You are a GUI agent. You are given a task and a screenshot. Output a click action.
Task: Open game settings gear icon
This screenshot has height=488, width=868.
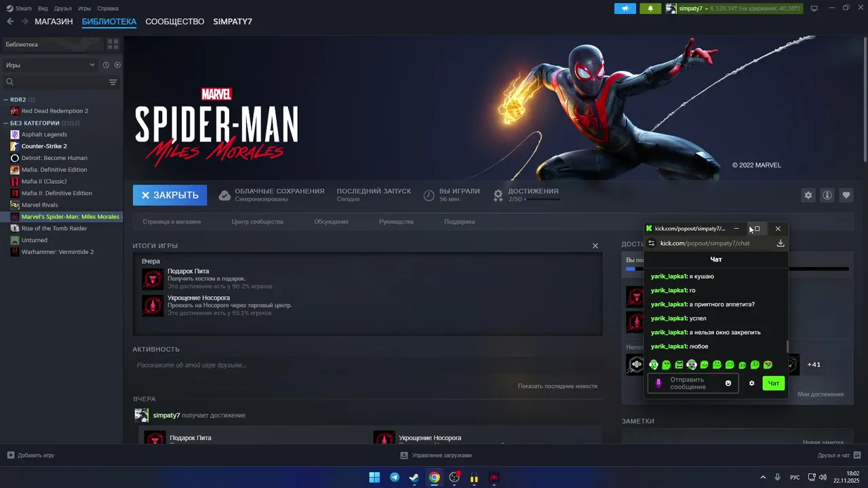[x=808, y=195]
